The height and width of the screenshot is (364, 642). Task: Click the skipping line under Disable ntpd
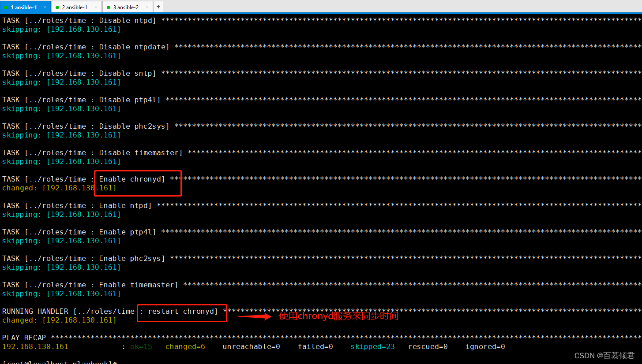(x=61, y=30)
